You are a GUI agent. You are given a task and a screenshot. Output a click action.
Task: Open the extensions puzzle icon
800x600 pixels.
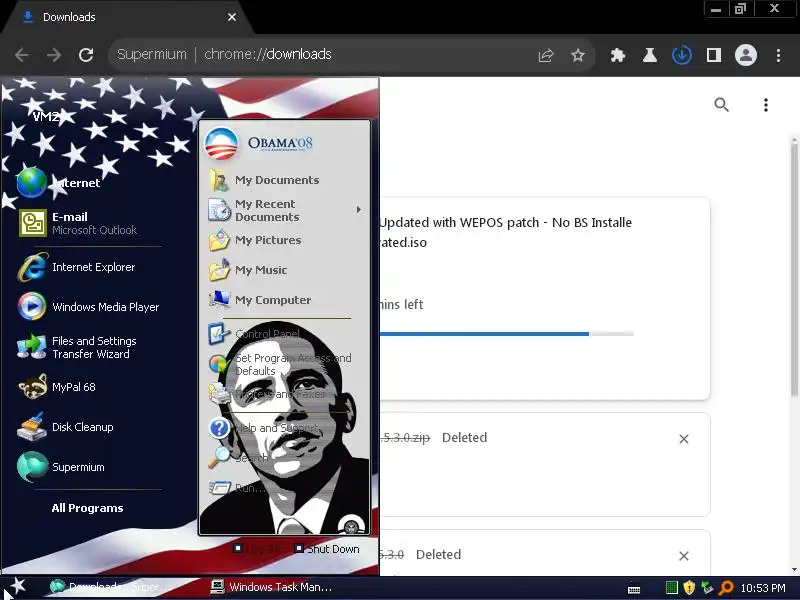618,55
